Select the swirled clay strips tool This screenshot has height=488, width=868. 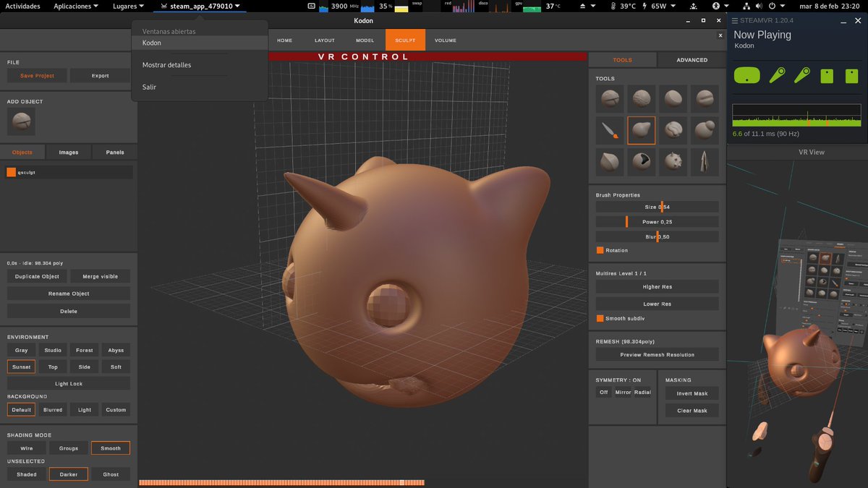click(673, 131)
